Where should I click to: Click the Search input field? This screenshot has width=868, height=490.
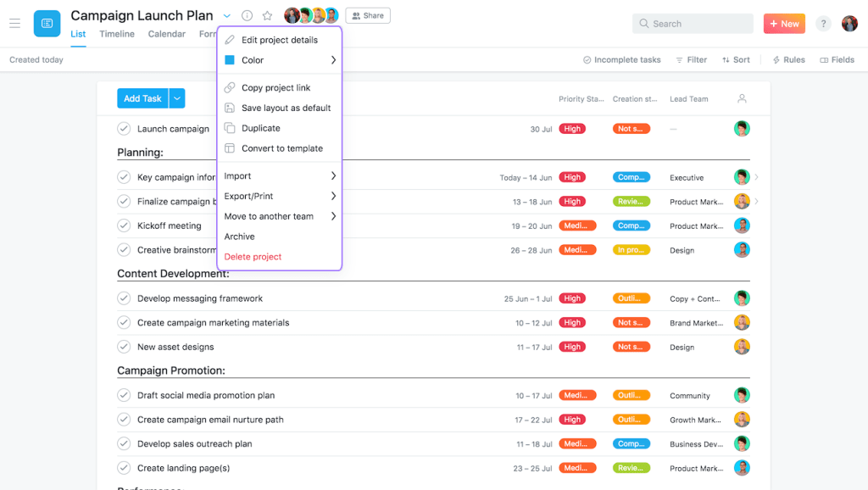coord(693,23)
